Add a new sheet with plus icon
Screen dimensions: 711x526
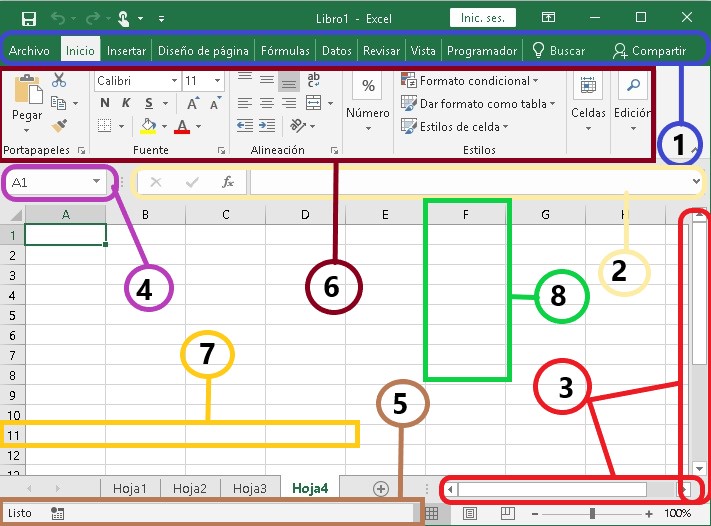click(x=380, y=488)
